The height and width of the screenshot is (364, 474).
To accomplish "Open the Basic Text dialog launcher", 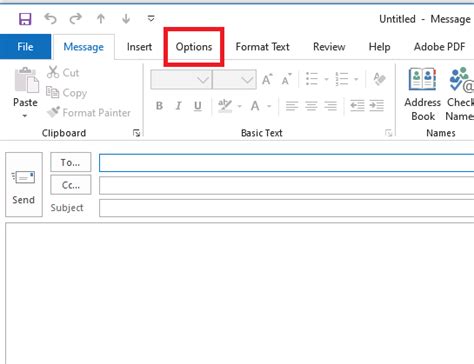I will [388, 133].
